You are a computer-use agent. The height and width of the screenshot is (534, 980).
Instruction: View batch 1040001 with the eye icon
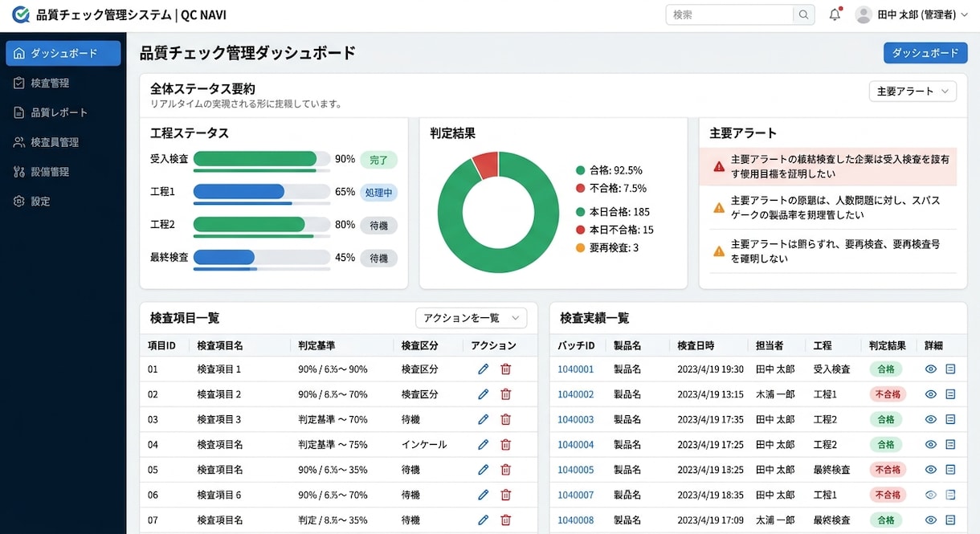pos(931,369)
